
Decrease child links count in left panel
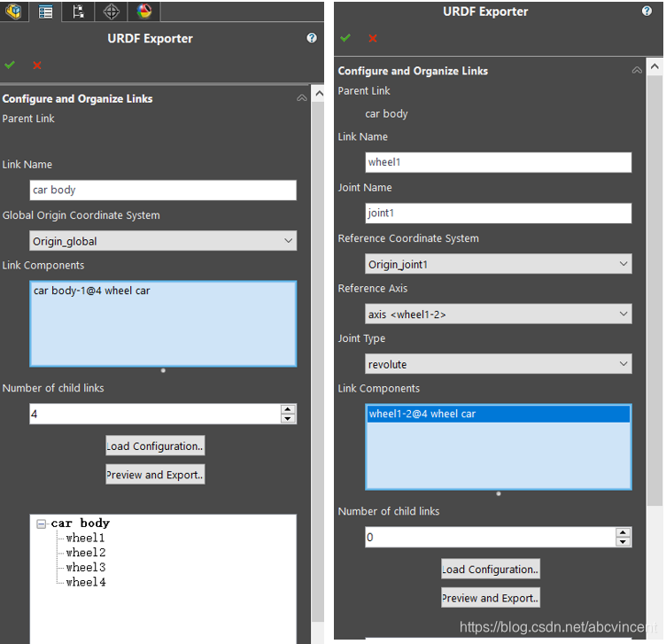(288, 419)
